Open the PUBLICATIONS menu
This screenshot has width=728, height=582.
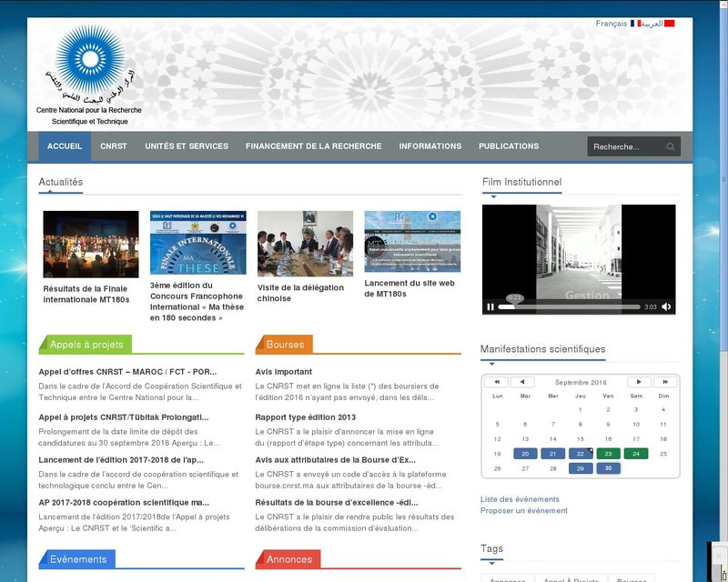point(509,146)
